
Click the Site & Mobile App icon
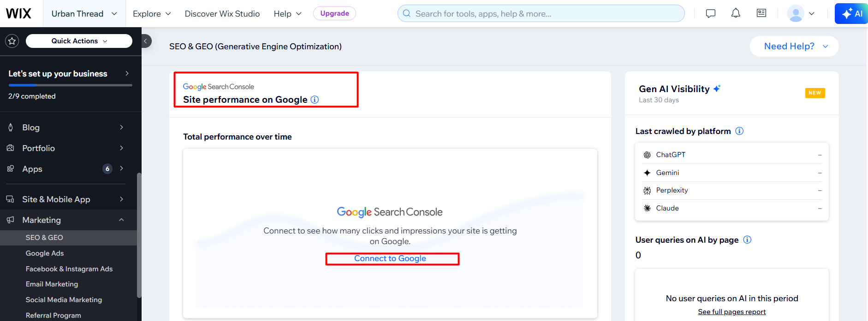pos(10,199)
